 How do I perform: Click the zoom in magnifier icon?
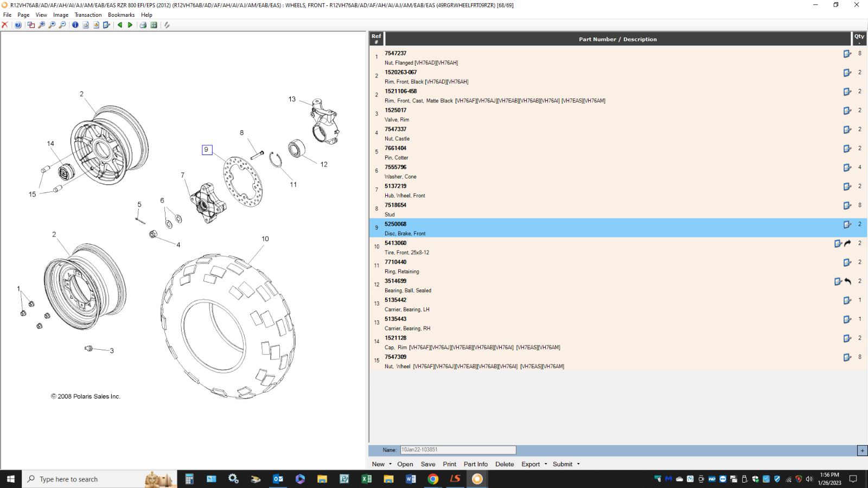52,25
